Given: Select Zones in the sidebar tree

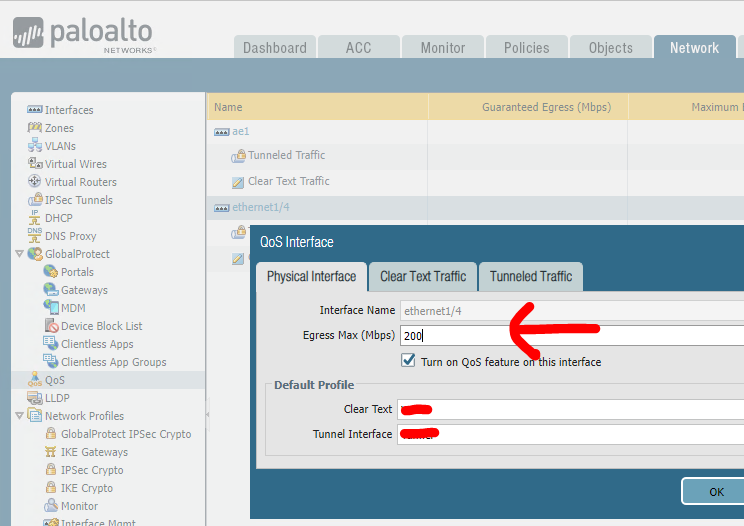Looking at the screenshot, I should [x=59, y=128].
